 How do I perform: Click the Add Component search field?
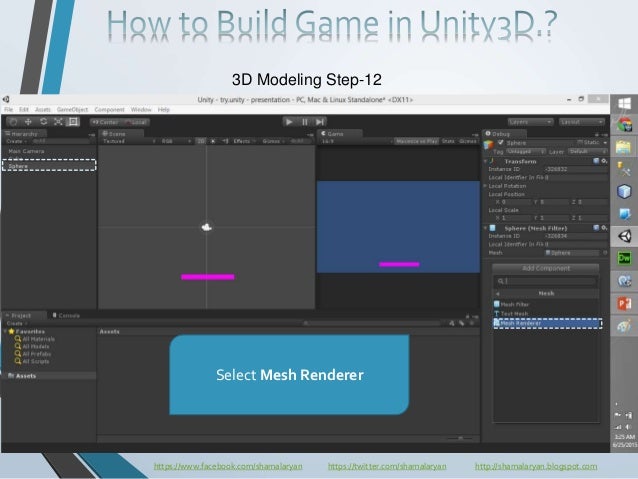tap(546, 281)
